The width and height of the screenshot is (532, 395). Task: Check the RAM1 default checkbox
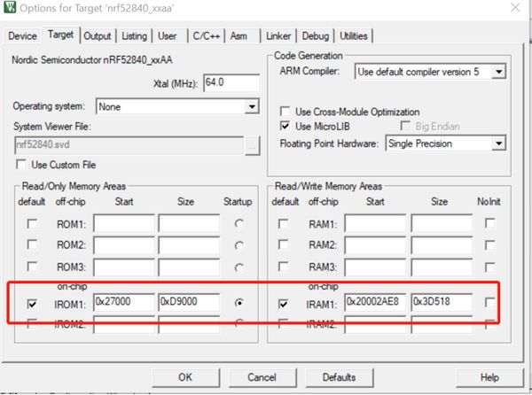284,224
